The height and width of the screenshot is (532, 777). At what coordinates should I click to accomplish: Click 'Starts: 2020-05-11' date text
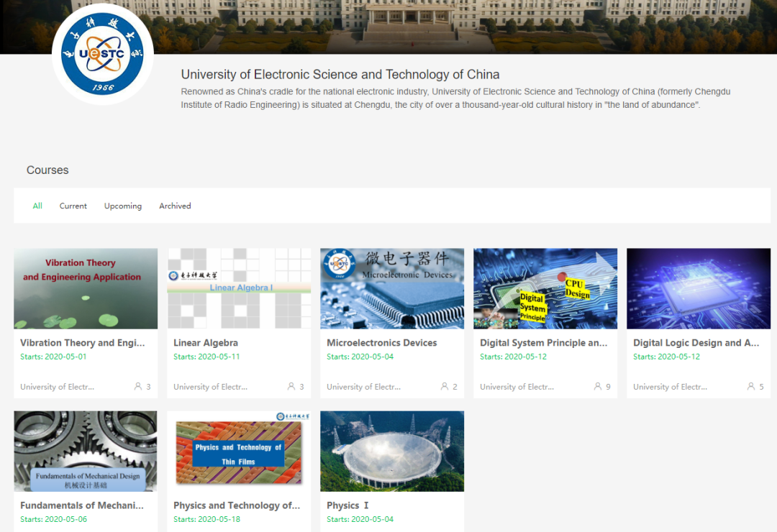click(x=206, y=357)
